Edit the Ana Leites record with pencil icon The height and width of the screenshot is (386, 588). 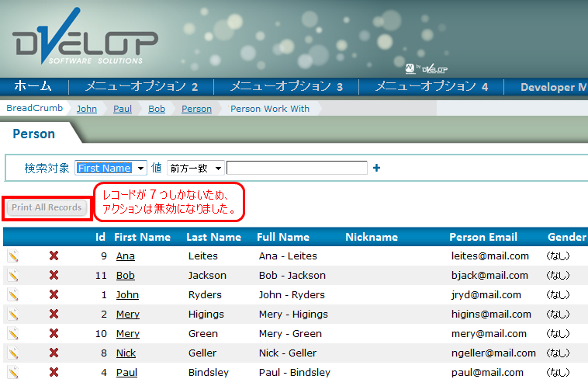pyautogui.click(x=13, y=256)
